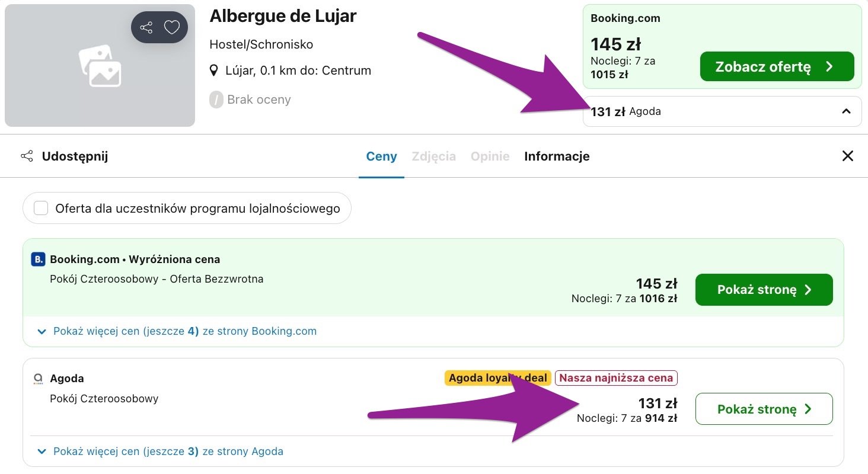Image resolution: width=868 pixels, height=474 pixels.
Task: Click the Hostel/Schronisko label
Action: click(261, 44)
